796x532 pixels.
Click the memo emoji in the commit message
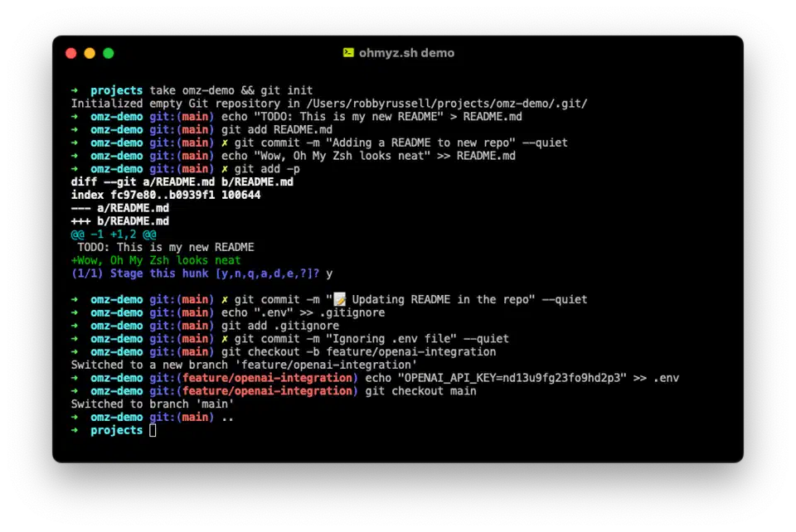(339, 299)
